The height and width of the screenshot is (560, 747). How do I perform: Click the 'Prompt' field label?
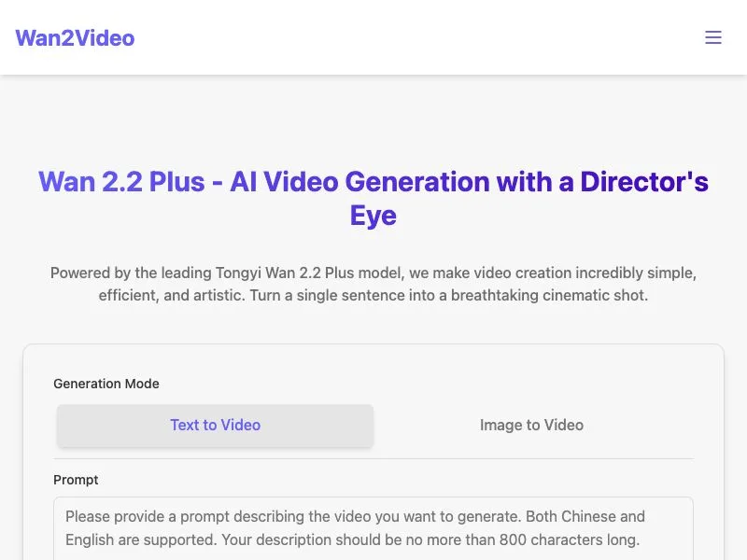pyautogui.click(x=76, y=480)
